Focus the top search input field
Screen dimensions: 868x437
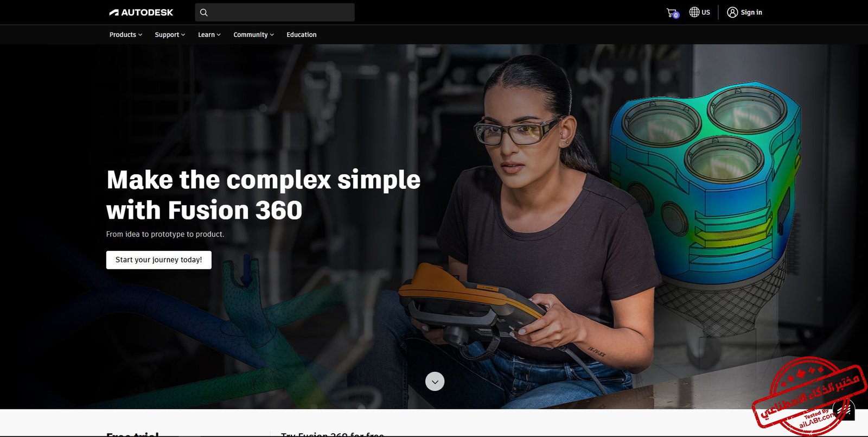275,12
